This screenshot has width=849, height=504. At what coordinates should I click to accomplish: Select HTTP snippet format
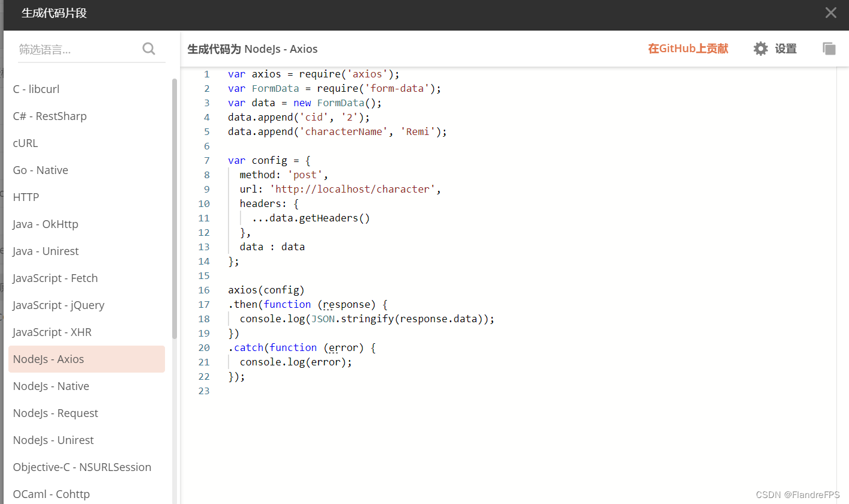coord(26,197)
